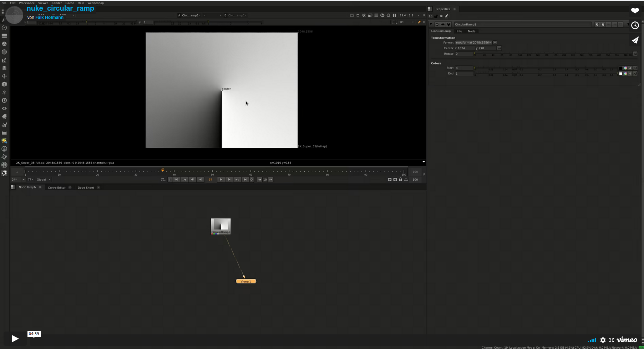
Task: Toggle the timeline frame range lock icon
Action: [x=400, y=179]
